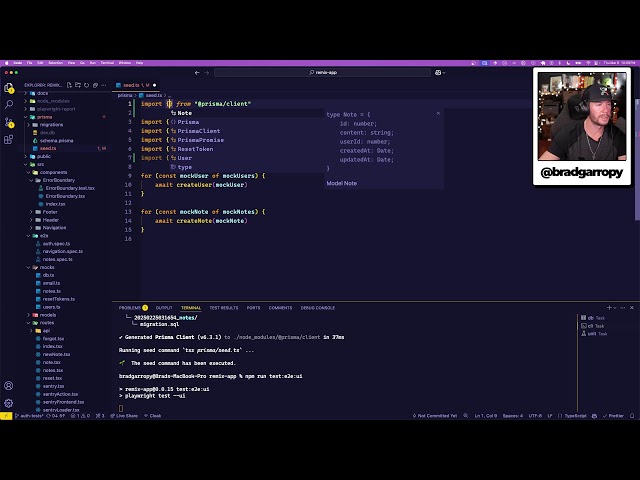The height and width of the screenshot is (480, 640).
Task: Expand the docs folder
Action: pos(37,93)
